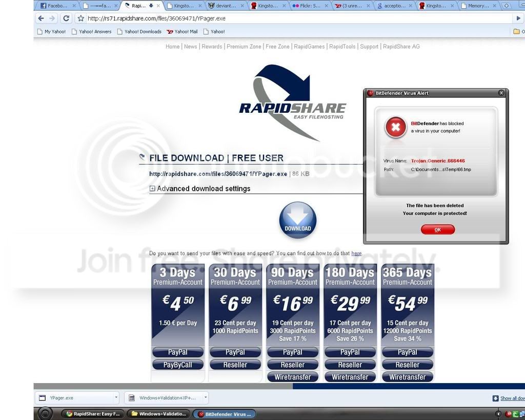Go to Home in RapidShare navigation
The image size is (525, 420).
pyautogui.click(x=172, y=47)
